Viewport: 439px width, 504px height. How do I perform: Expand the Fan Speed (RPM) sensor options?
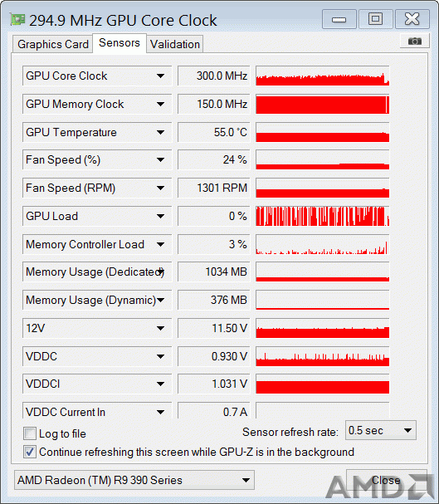click(160, 188)
